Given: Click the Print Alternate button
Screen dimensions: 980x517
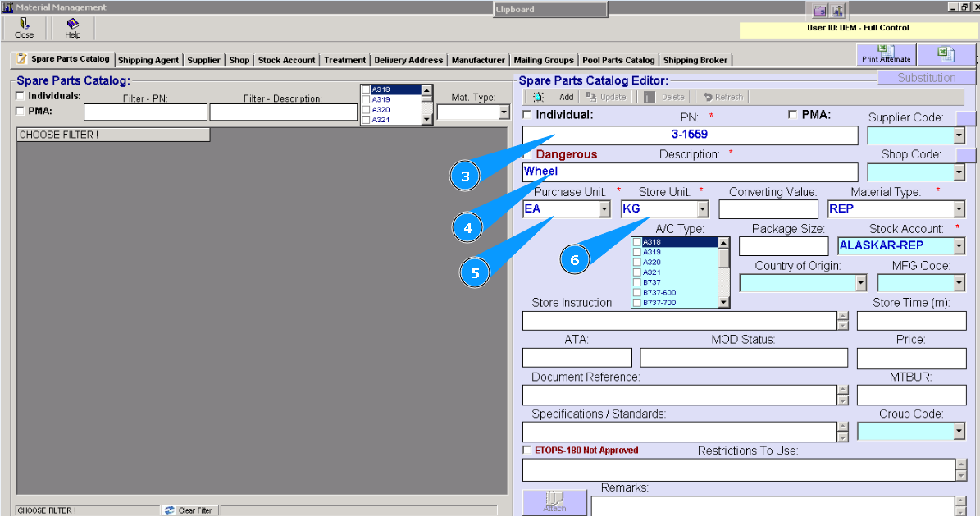Looking at the screenshot, I should point(887,54).
